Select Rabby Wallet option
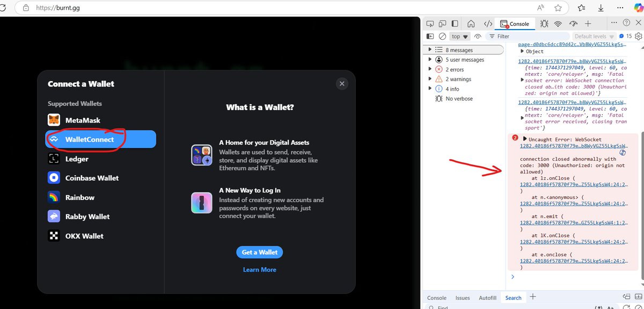This screenshot has height=309, width=644. click(x=101, y=217)
